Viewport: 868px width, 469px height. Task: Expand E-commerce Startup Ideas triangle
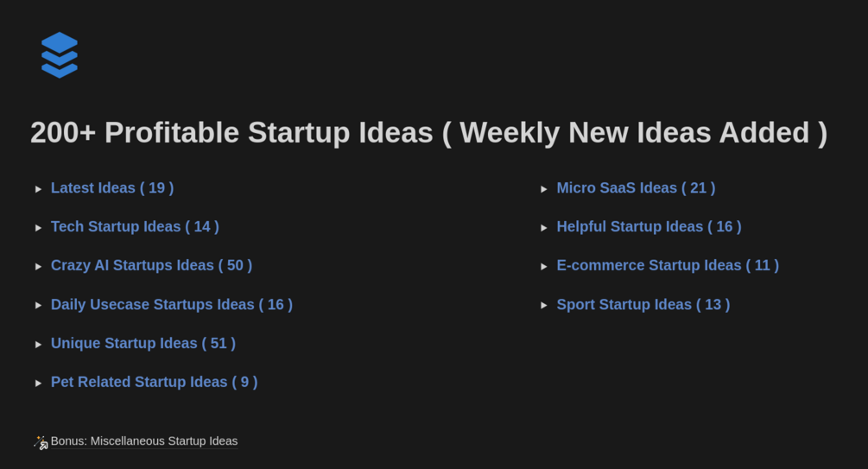point(544,267)
